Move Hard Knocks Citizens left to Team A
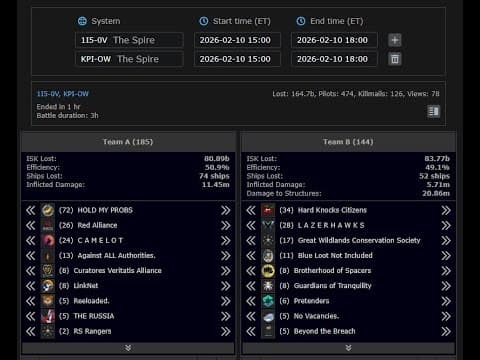Viewport: 480px width, 360px height. [x=251, y=210]
